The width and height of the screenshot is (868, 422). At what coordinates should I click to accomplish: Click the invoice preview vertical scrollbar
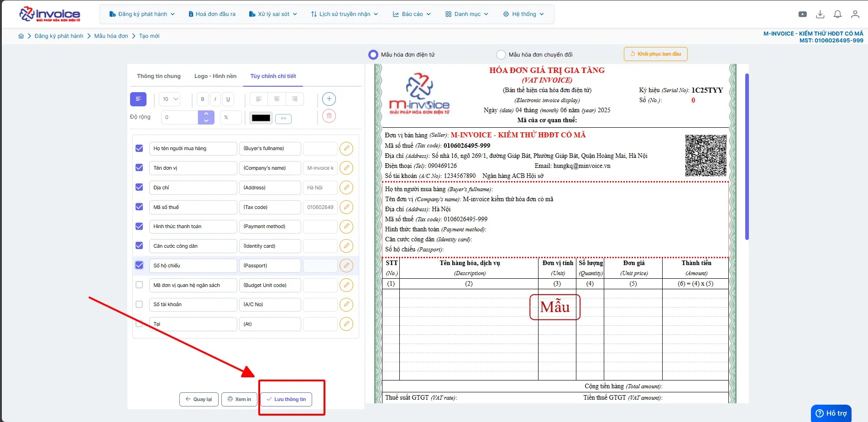click(x=747, y=156)
